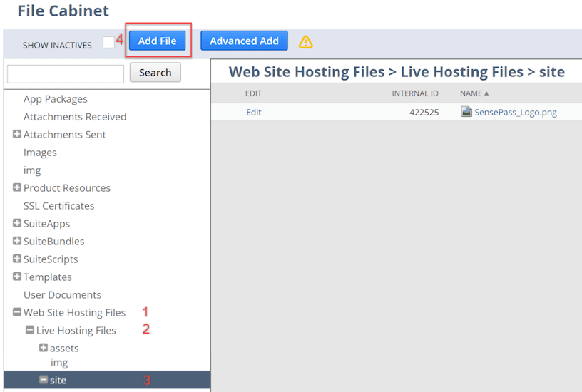Select the top-level img folder
Viewport: 582px width, 392px height.
[x=32, y=170]
